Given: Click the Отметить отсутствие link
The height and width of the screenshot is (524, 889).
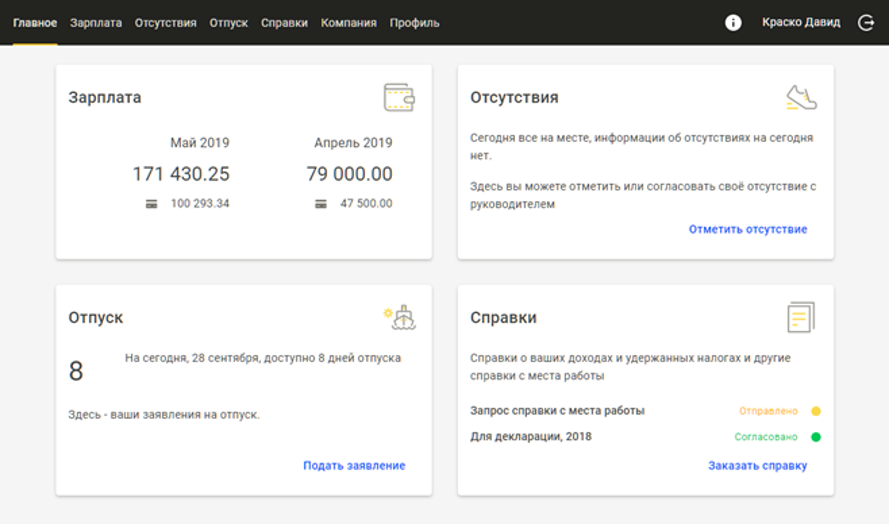Looking at the screenshot, I should click(x=747, y=229).
